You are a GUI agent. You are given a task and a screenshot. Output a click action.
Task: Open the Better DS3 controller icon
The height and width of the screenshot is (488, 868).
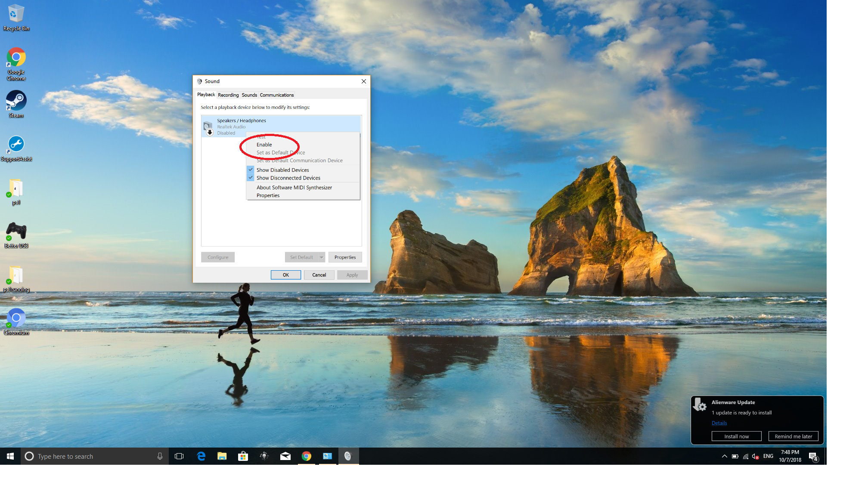pyautogui.click(x=16, y=232)
